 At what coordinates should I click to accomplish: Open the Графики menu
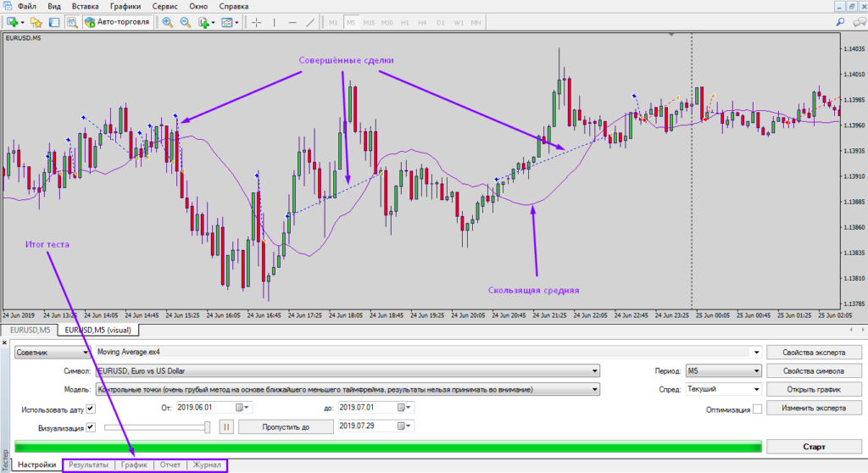point(125,7)
